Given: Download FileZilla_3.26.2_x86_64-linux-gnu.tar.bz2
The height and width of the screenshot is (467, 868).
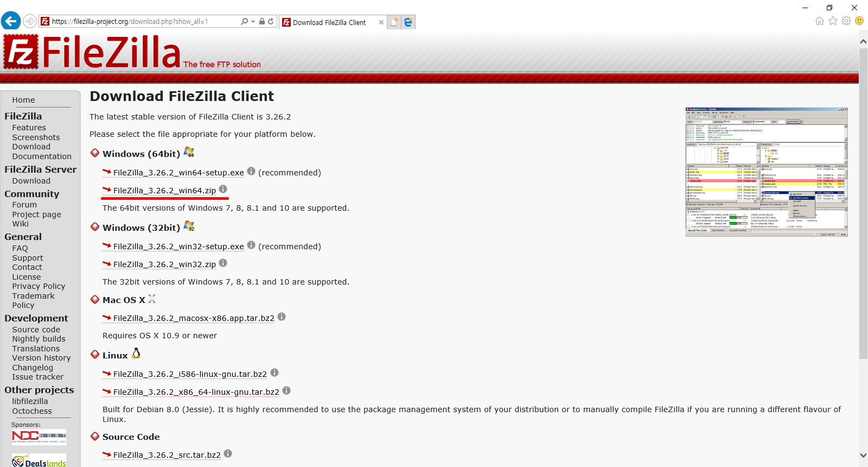Looking at the screenshot, I should pyautogui.click(x=196, y=392).
